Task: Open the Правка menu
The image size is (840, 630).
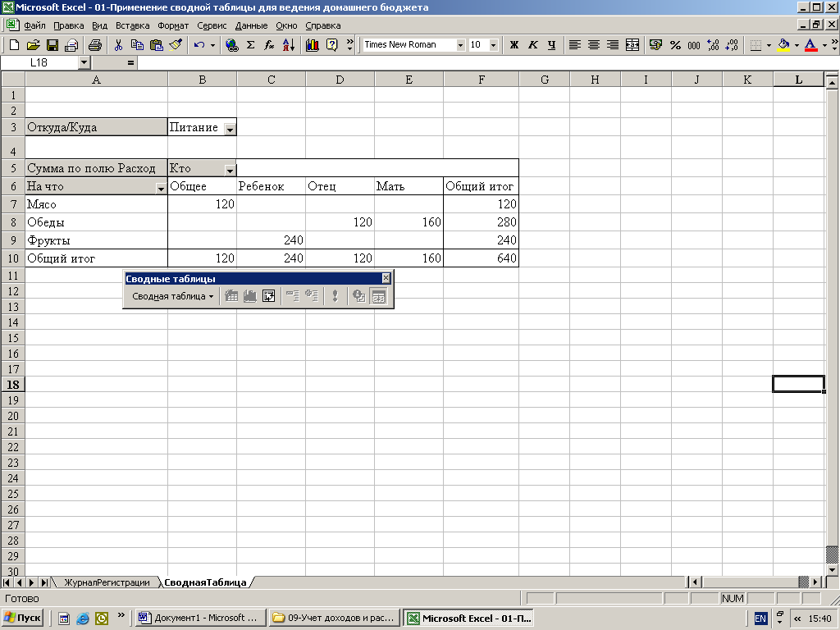Action: pyautogui.click(x=69, y=25)
